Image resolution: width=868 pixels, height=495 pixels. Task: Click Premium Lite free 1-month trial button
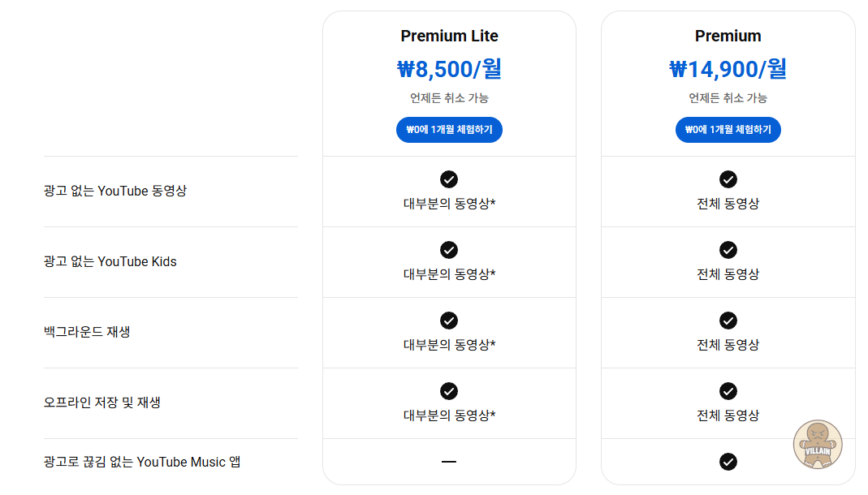pos(449,130)
